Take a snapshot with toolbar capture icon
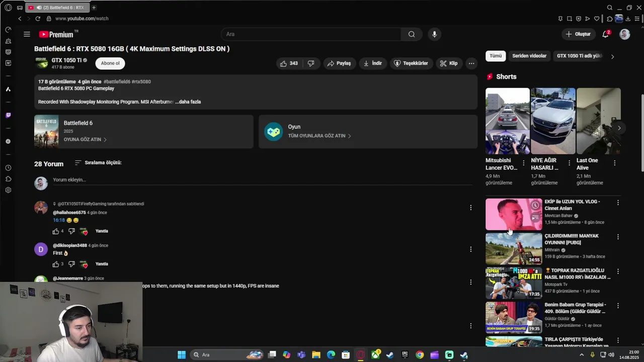 pyautogui.click(x=570, y=19)
